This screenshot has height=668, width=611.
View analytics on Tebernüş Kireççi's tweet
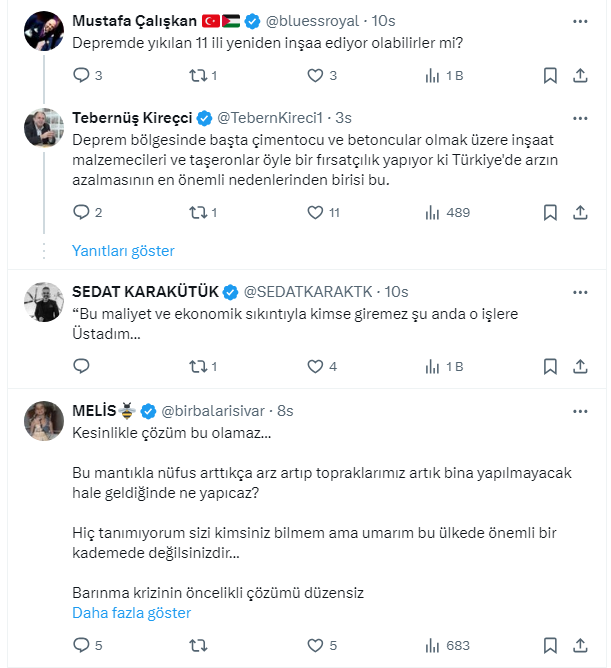(433, 212)
